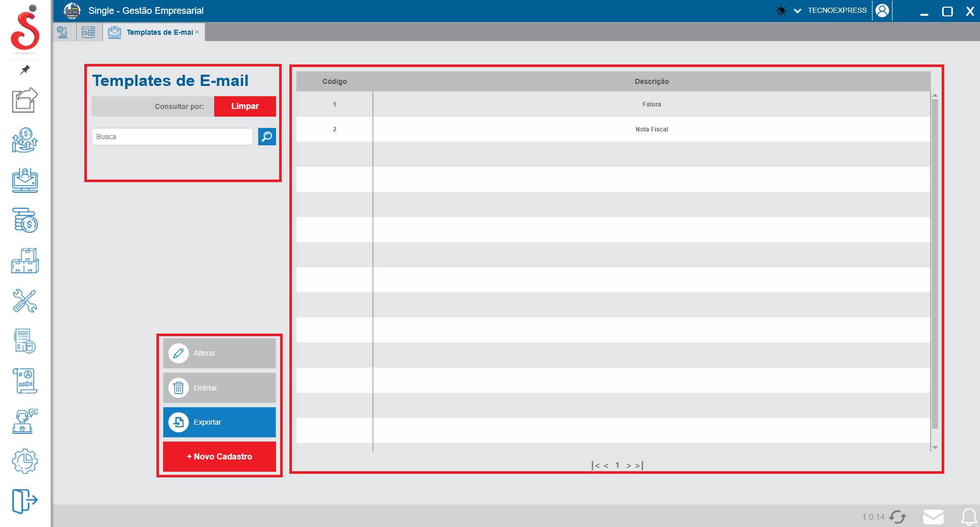Select the pin icon in the sidebar

tap(24, 70)
